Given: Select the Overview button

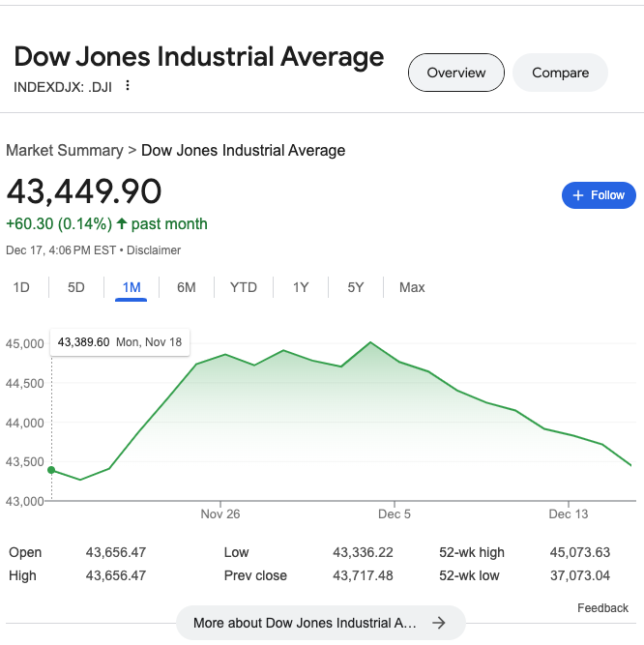Looking at the screenshot, I should click(x=456, y=73).
